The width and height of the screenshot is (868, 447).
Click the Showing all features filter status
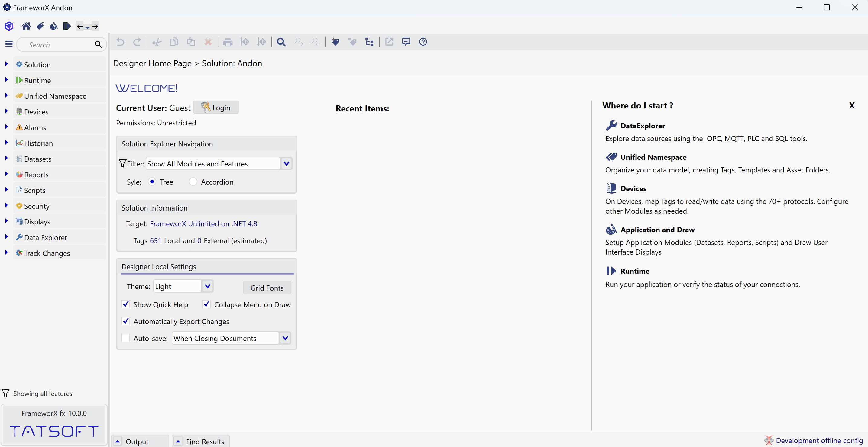(x=42, y=394)
